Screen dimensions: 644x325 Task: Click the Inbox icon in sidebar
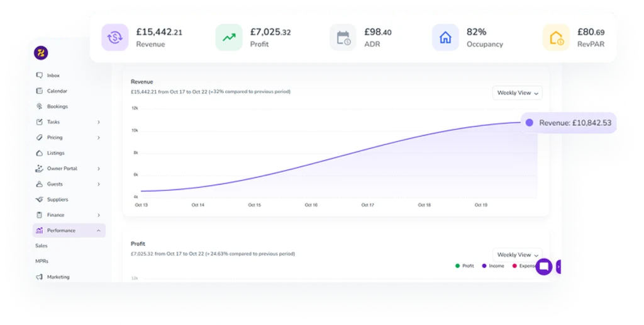point(40,76)
